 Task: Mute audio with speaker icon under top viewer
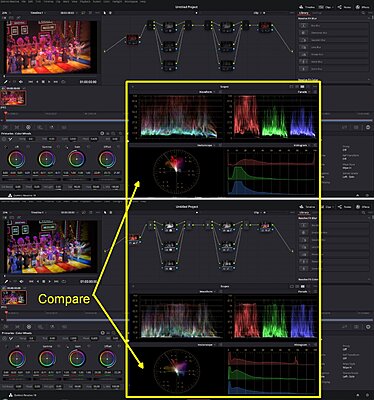pos(21,82)
